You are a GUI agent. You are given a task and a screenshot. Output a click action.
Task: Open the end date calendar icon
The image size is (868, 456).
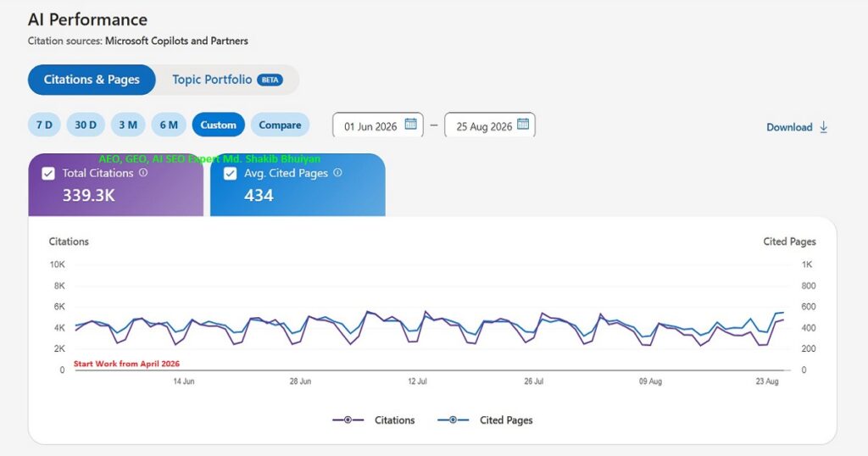[x=522, y=124]
